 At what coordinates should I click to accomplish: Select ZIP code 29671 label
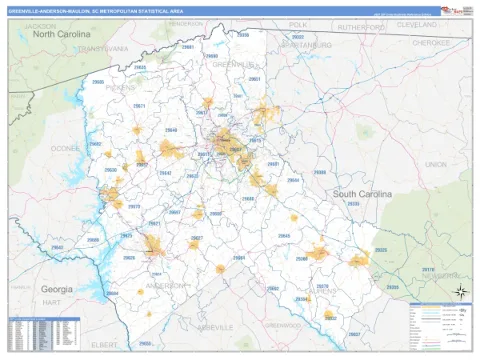click(x=139, y=106)
